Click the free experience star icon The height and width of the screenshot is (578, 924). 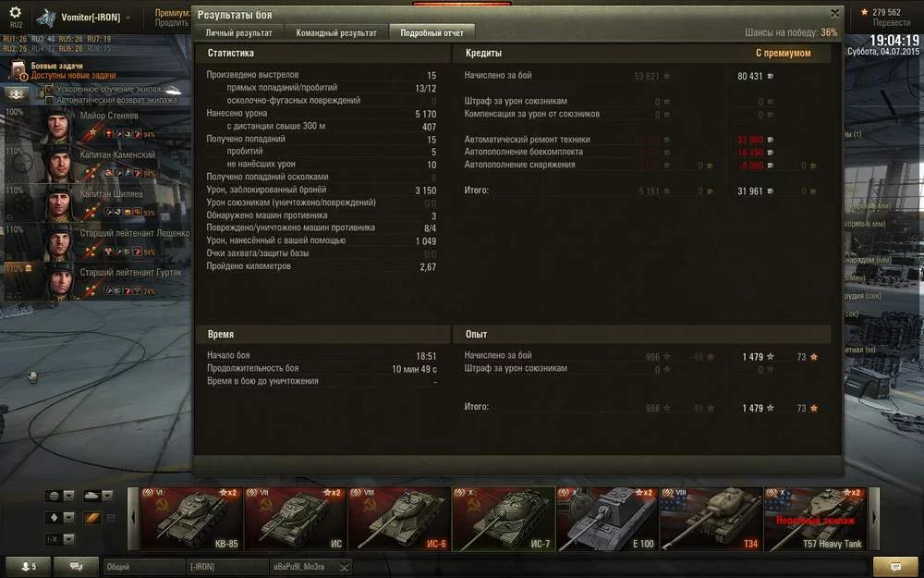pos(865,12)
